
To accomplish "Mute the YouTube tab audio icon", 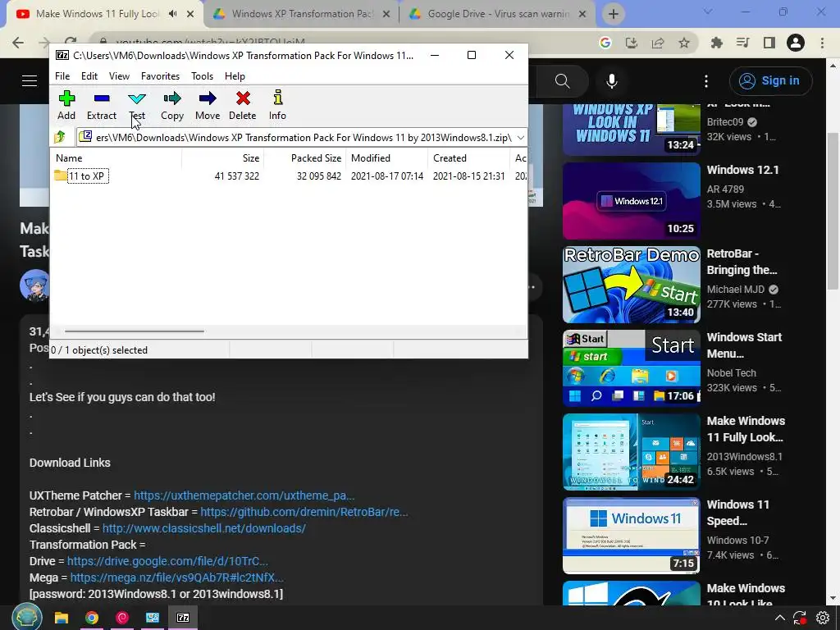I will pyautogui.click(x=172, y=14).
